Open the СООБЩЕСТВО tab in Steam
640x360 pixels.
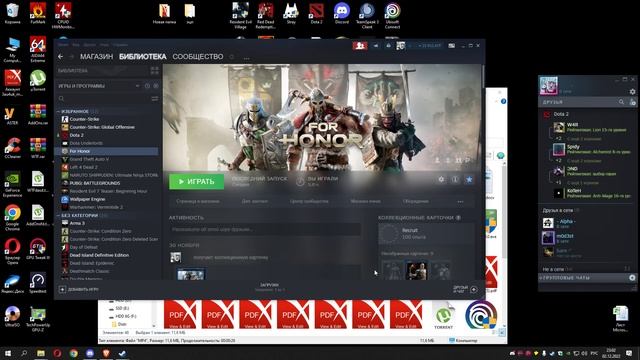pyautogui.click(x=198, y=57)
